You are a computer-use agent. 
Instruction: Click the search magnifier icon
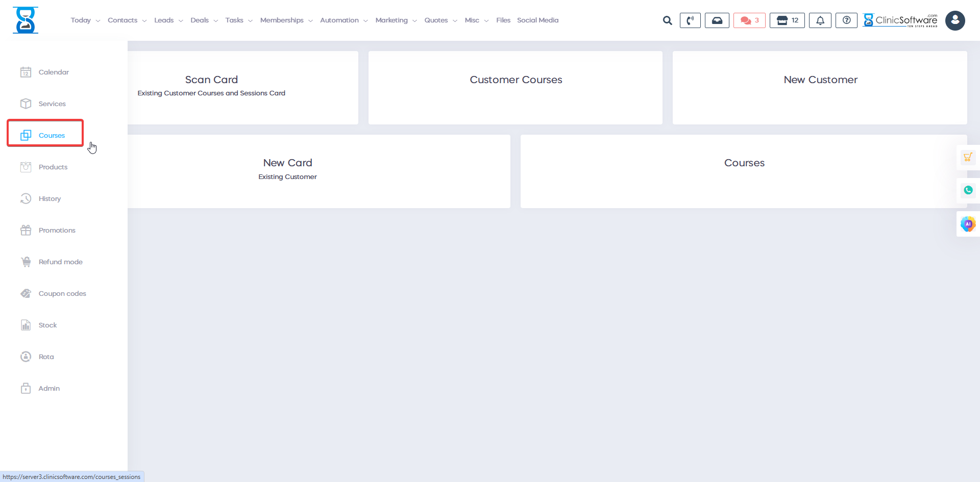coord(667,20)
